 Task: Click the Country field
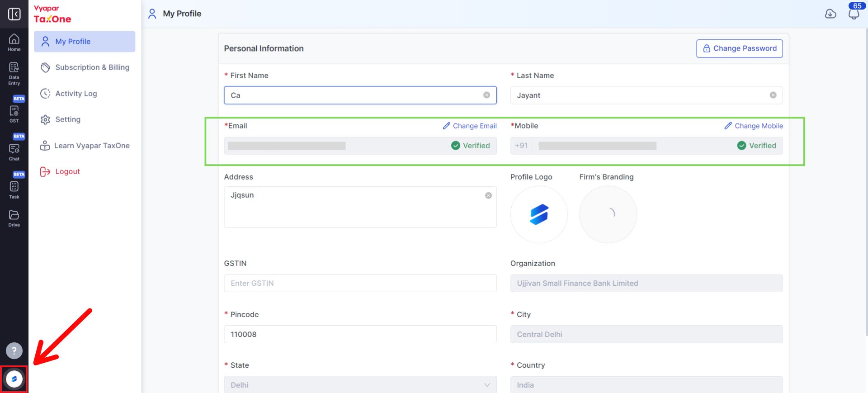click(646, 385)
